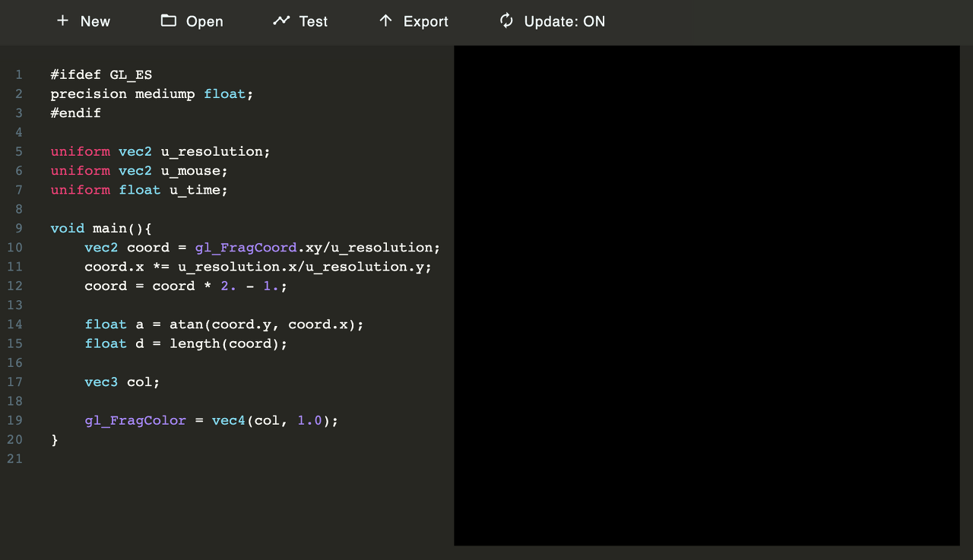Click 'atan(coord.y, coord.x);' in line 14
Viewport: 973px width, 560px height.
coord(267,324)
